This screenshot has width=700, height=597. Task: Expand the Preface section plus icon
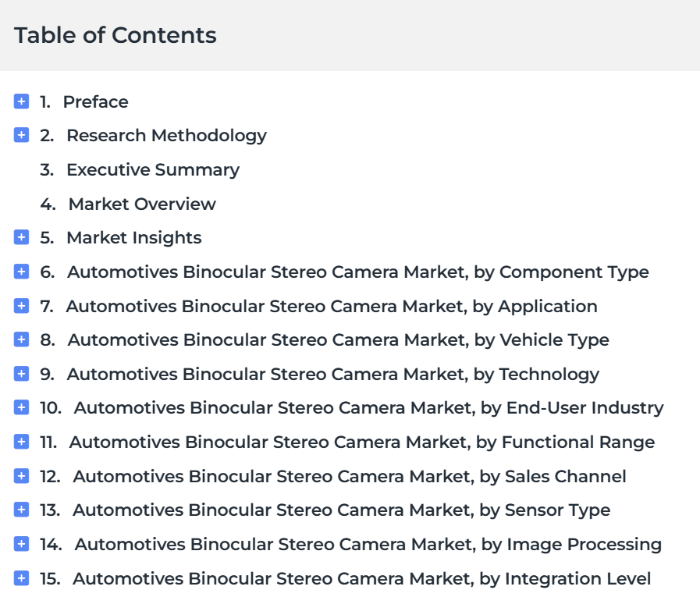point(21,101)
